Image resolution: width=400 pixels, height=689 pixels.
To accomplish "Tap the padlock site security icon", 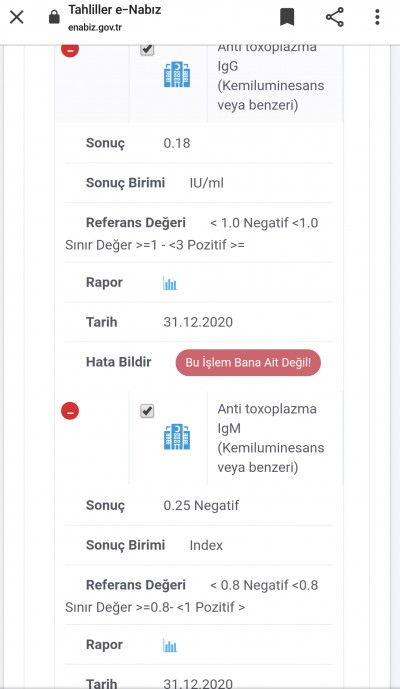I will [x=54, y=18].
